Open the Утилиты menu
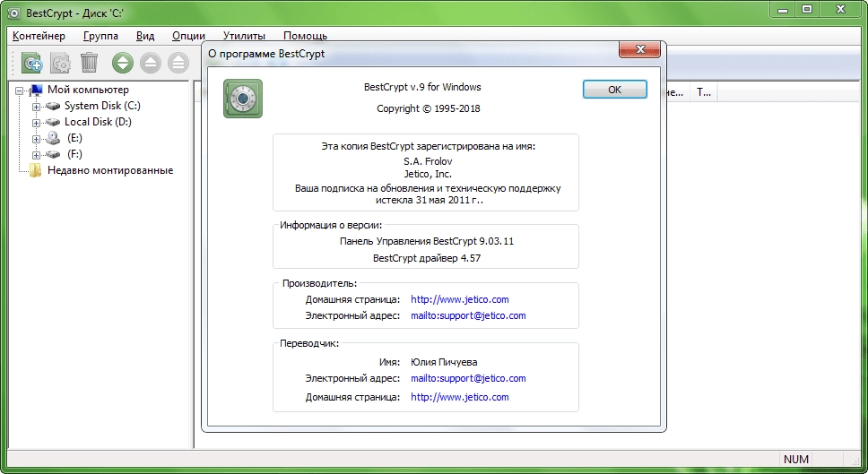This screenshot has height=474, width=868. (244, 36)
